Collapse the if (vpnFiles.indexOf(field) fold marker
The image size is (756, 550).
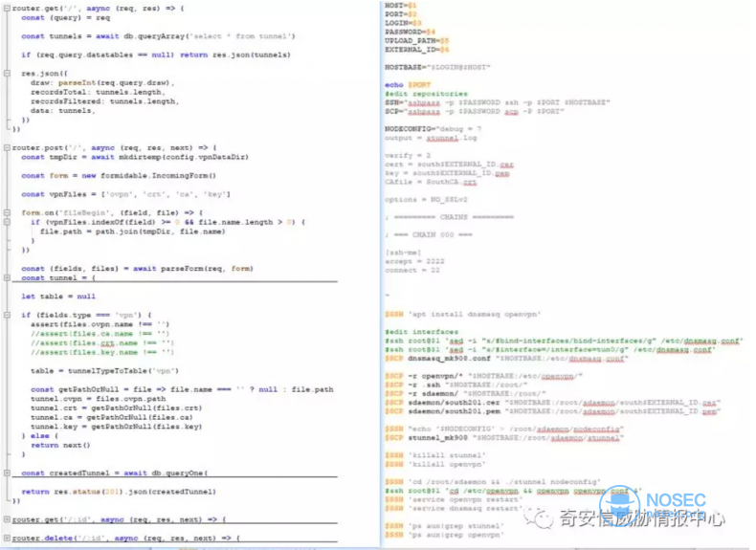[7, 222]
